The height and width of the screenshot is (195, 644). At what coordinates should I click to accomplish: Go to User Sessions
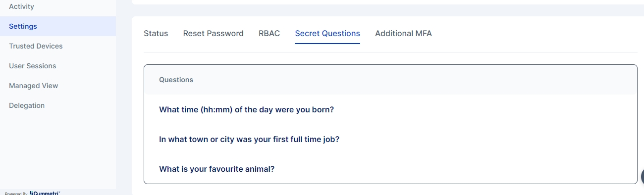point(32,66)
